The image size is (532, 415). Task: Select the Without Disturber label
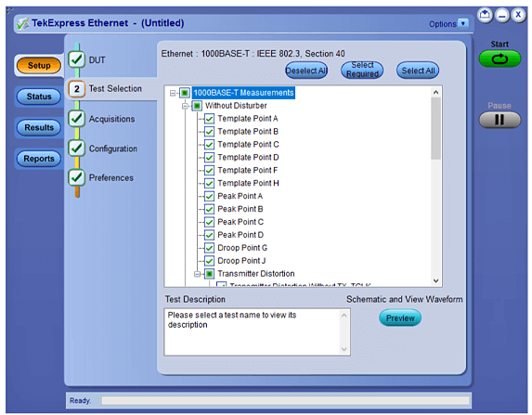[236, 106]
